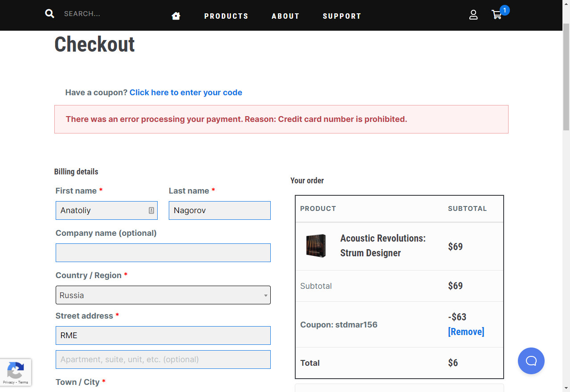Image resolution: width=570 pixels, height=392 pixels.
Task: Open the About menu
Action: pos(285,16)
